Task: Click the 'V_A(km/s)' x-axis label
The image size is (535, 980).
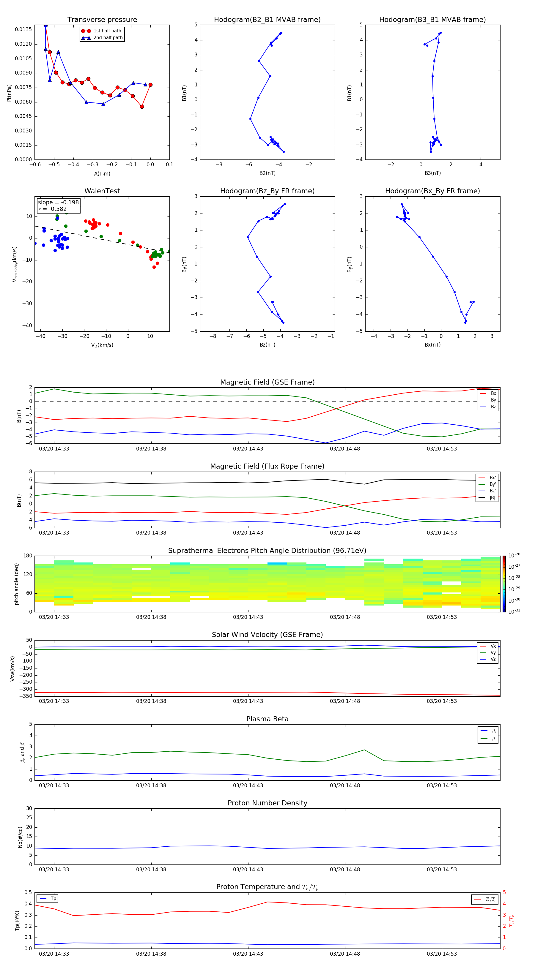Action: [102, 345]
